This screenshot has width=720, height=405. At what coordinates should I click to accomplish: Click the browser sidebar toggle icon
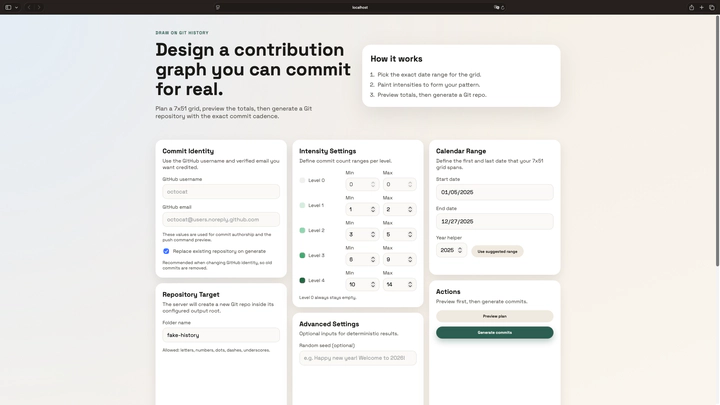click(9, 7)
